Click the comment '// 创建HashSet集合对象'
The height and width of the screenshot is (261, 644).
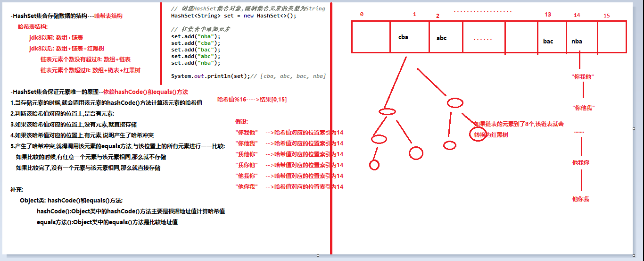click(248, 9)
